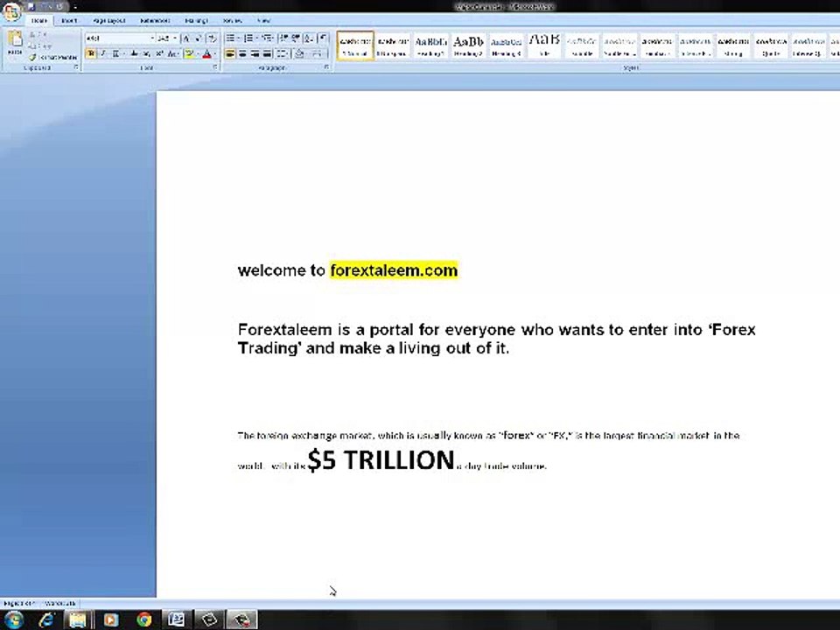The image size is (840, 630).
Task: Click the Multilevel List icon
Action: coord(268,38)
